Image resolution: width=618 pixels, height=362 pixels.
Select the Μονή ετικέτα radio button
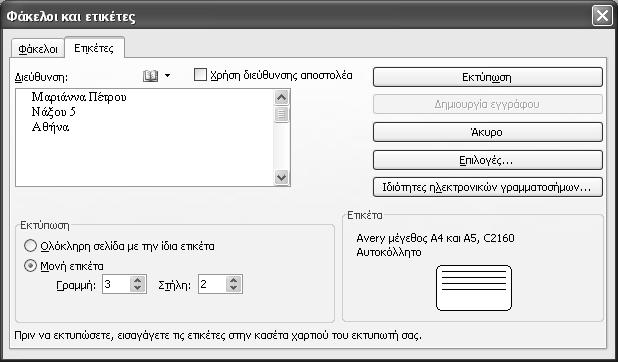[x=30, y=266]
